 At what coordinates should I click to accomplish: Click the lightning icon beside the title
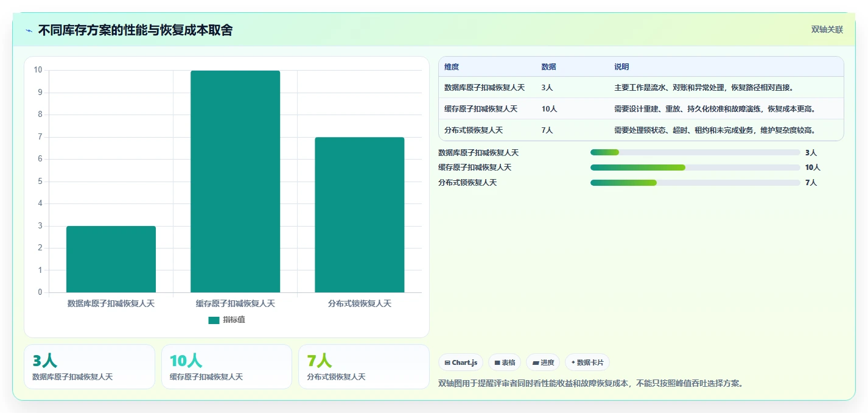29,30
